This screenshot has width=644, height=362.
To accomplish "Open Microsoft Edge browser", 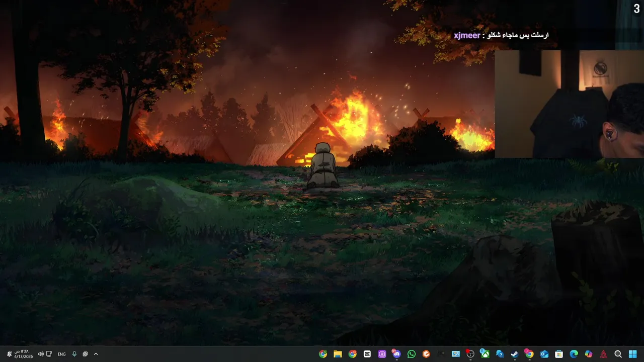I will pos(574,354).
